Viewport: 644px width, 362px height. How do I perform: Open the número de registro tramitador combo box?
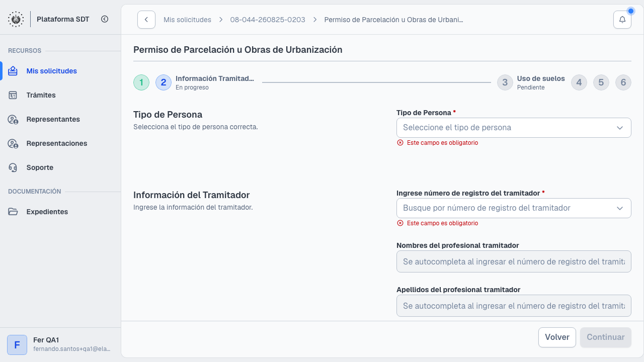click(514, 208)
